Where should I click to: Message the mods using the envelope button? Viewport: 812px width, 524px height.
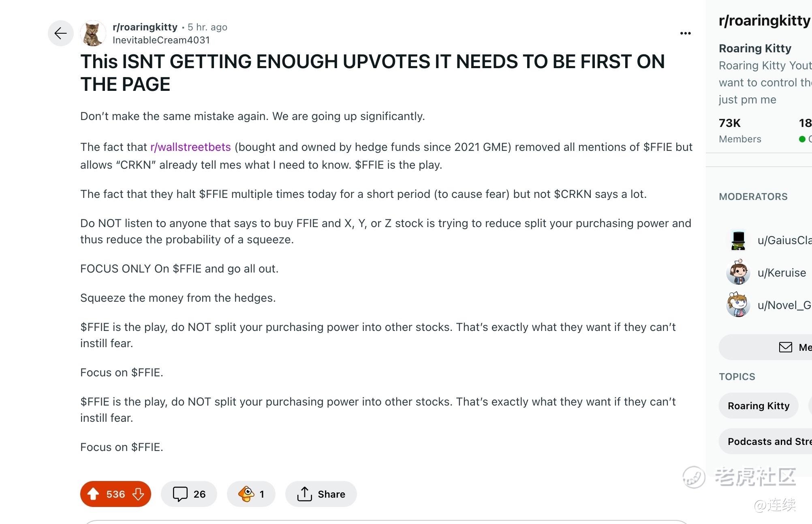coord(765,347)
